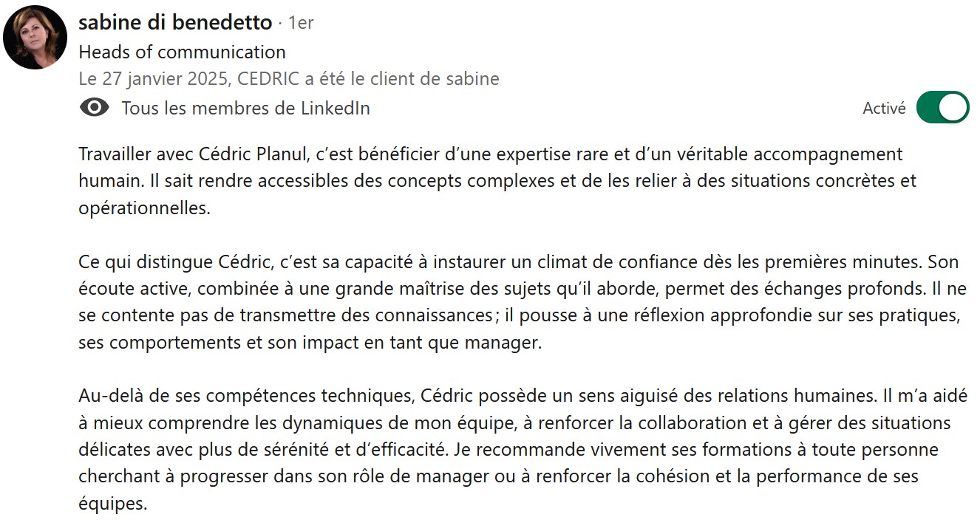This screenshot has height=520, width=980.
Task: Disable the green Activé recommendation toggle
Action: click(943, 108)
